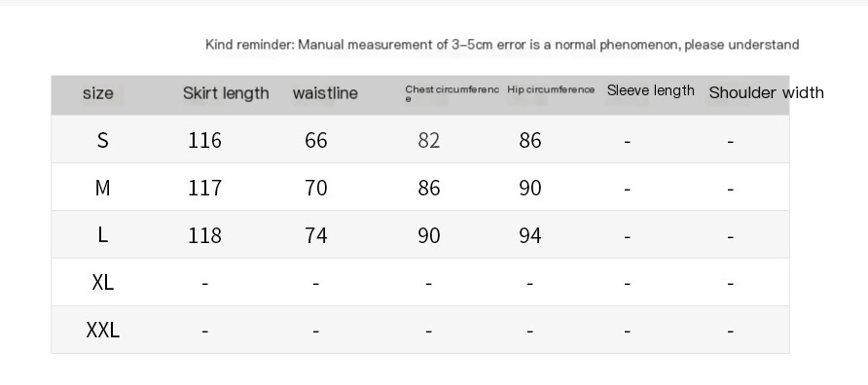
Task: Select the XXL size row label
Action: [x=102, y=331]
